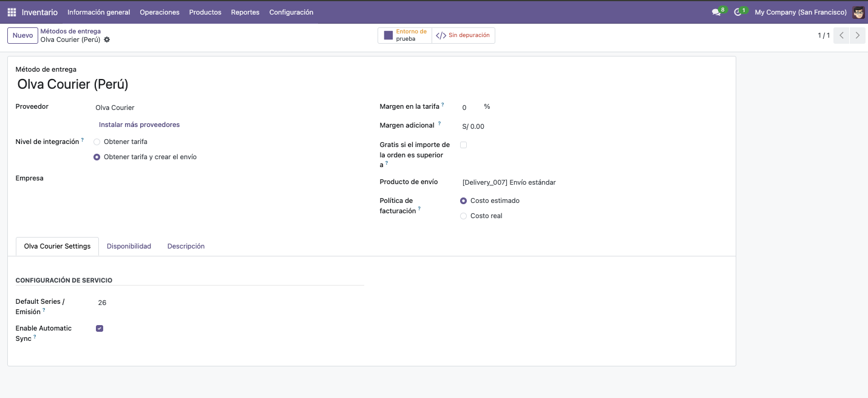Toggle the Entorno de prueba environment button
868x398 pixels.
pos(405,35)
